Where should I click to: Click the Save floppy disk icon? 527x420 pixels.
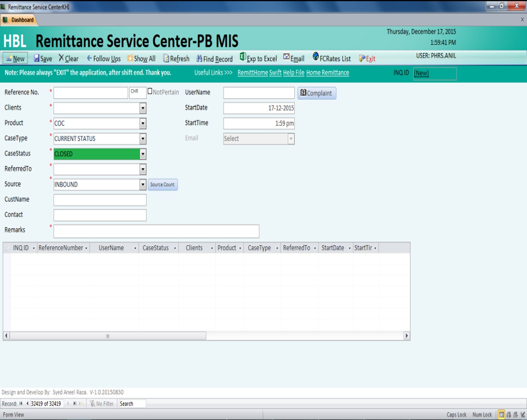click(37, 59)
